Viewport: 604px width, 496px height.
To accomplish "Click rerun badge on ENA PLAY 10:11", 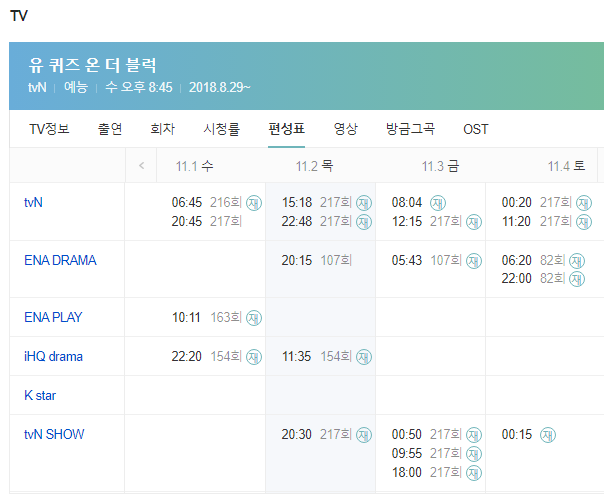I will (254, 318).
